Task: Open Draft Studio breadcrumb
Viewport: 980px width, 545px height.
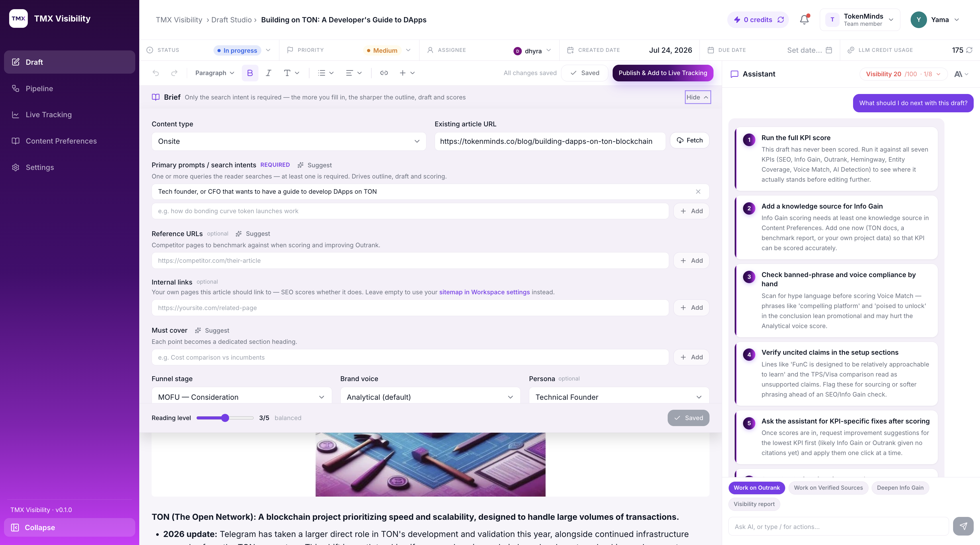Action: [x=231, y=20]
